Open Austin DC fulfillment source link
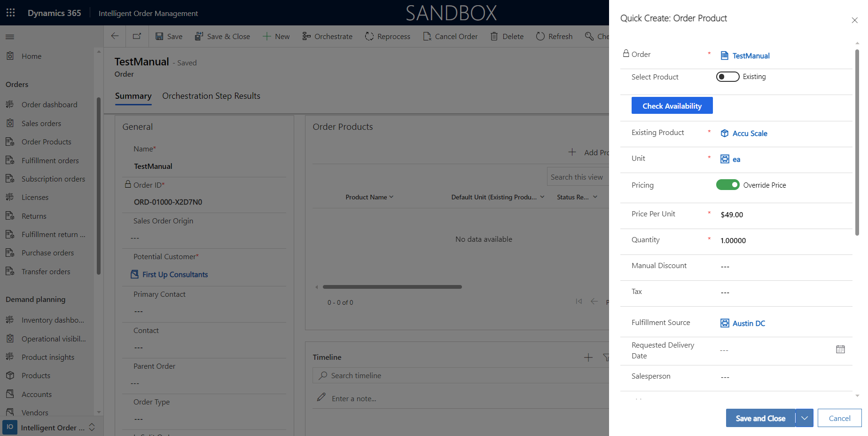This screenshot has width=868, height=436. pos(748,323)
